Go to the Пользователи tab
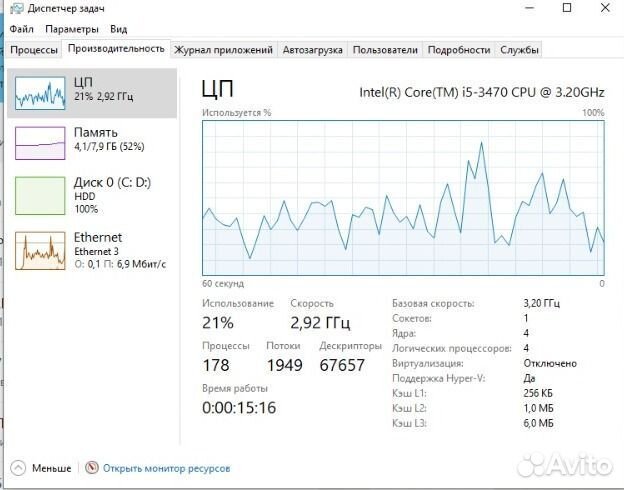The height and width of the screenshot is (490, 624). pyautogui.click(x=385, y=50)
